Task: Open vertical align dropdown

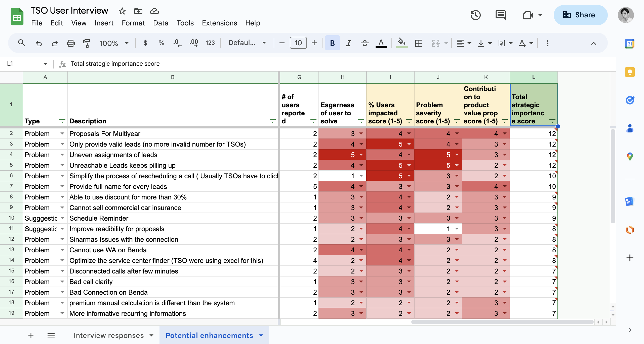Action: [x=485, y=43]
